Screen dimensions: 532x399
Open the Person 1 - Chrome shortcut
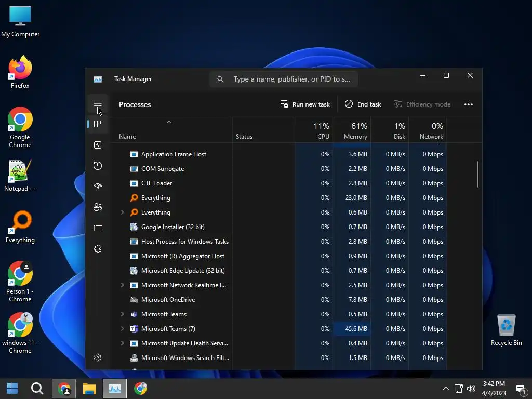[20, 282]
